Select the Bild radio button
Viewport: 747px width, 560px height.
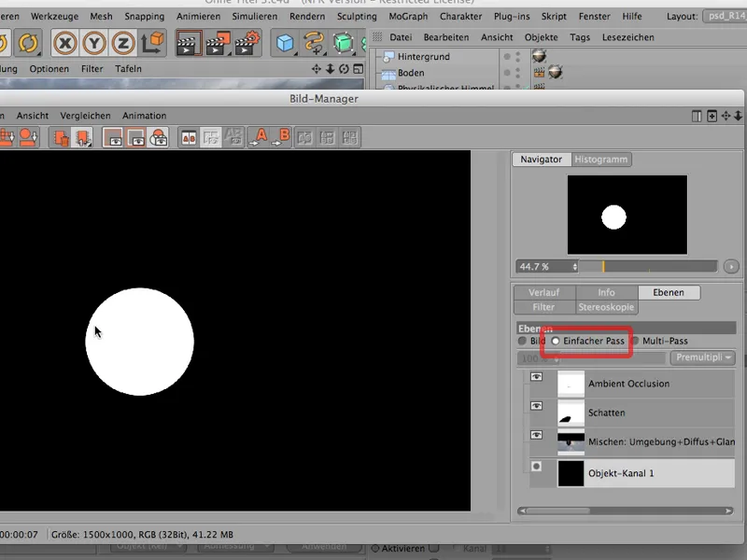(522, 341)
